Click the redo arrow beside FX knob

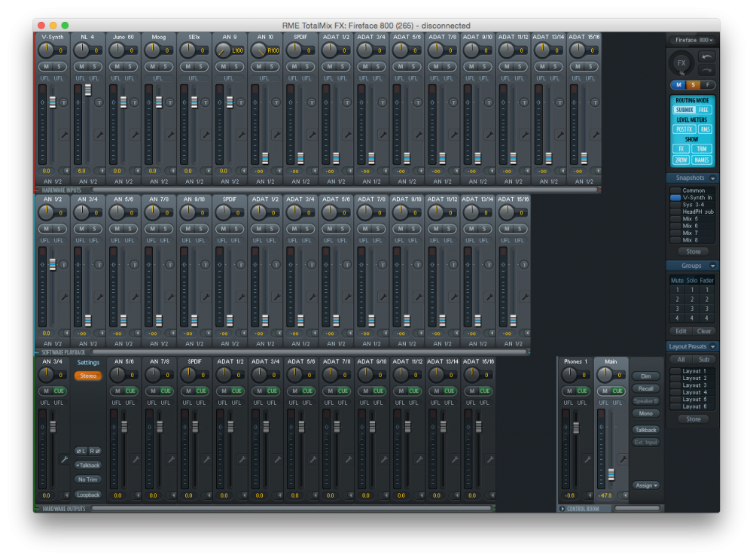coord(708,70)
